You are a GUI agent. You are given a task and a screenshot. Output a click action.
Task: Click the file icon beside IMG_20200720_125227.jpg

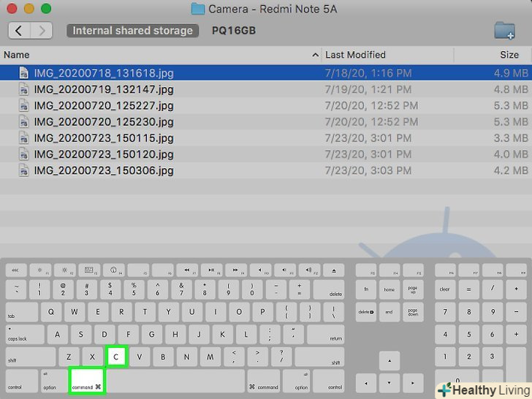[23, 105]
